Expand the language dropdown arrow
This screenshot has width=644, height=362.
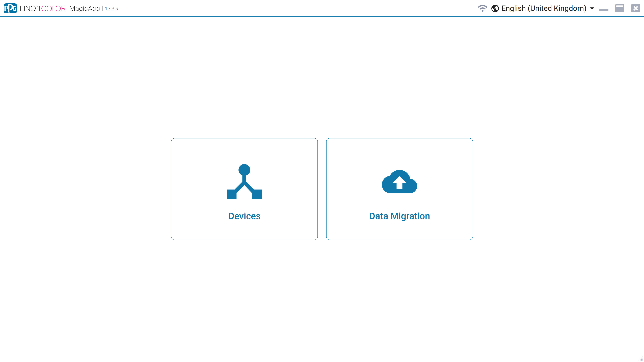(592, 9)
